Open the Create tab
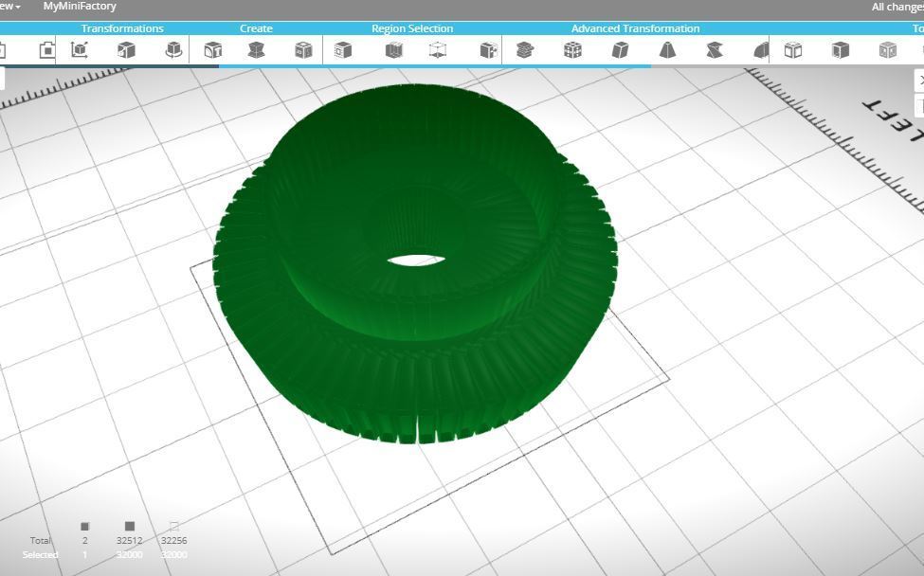 pos(256,28)
